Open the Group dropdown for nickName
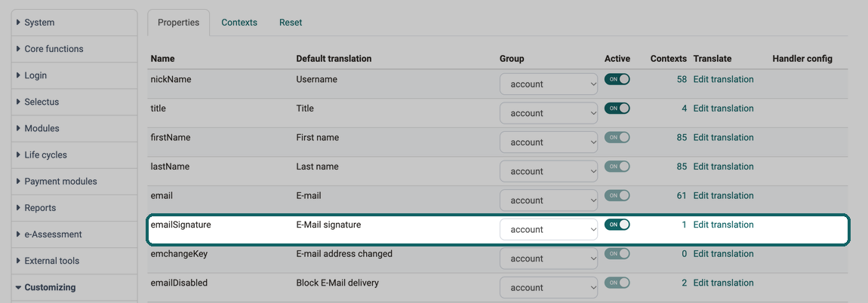This screenshot has width=868, height=303. (x=549, y=84)
